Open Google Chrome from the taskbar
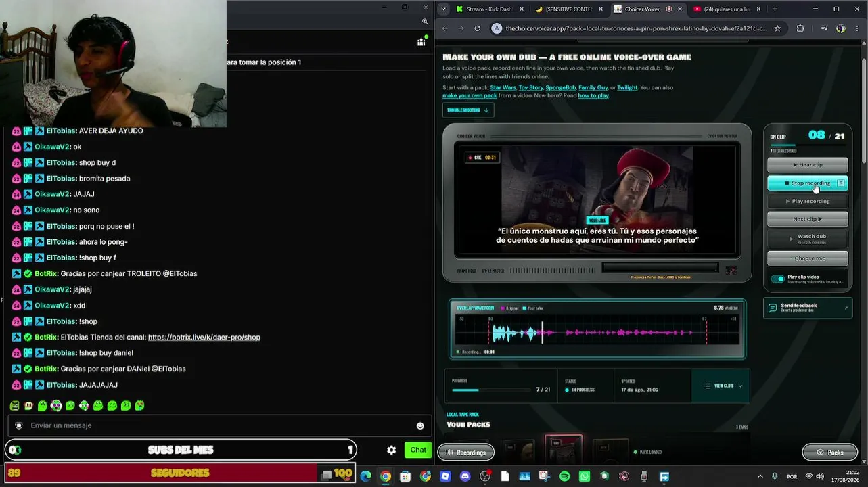The image size is (868, 487). click(x=386, y=476)
